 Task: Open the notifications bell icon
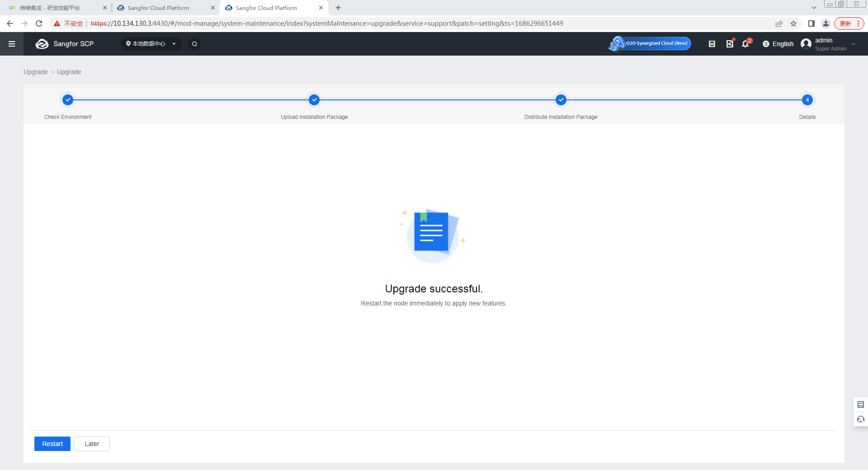click(x=745, y=44)
